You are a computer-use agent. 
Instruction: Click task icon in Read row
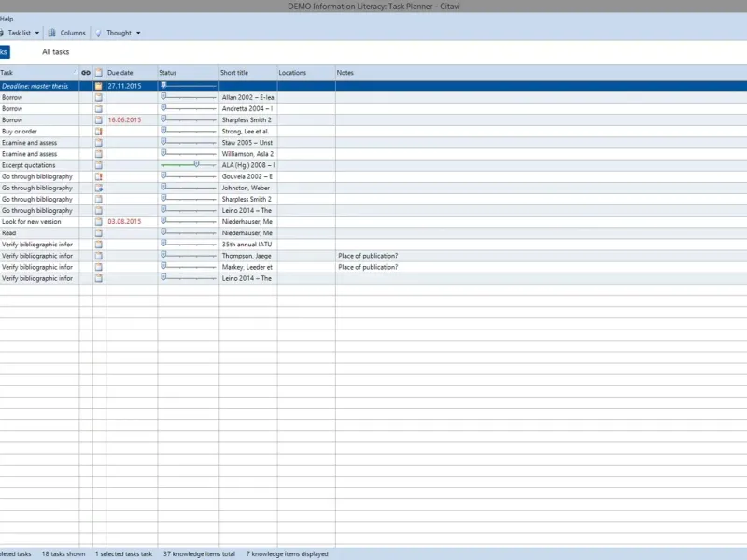coord(99,232)
